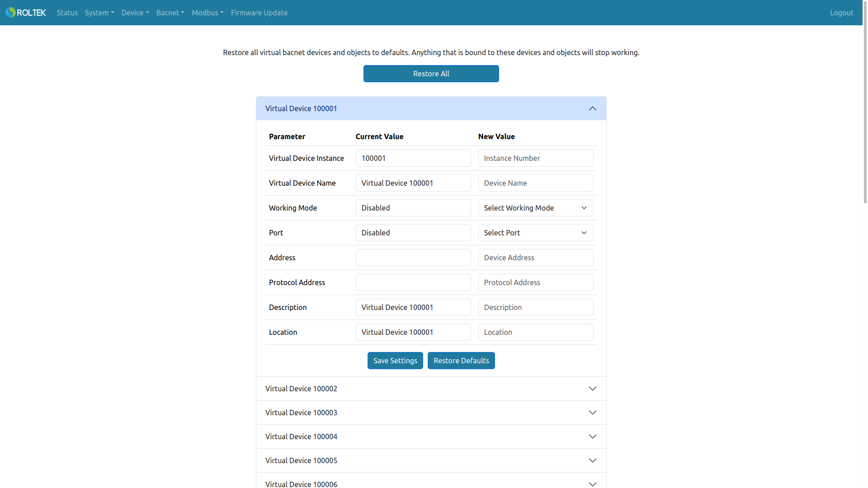Click the new Location input field
Viewport: 868px width, 488px height.
pyautogui.click(x=536, y=332)
